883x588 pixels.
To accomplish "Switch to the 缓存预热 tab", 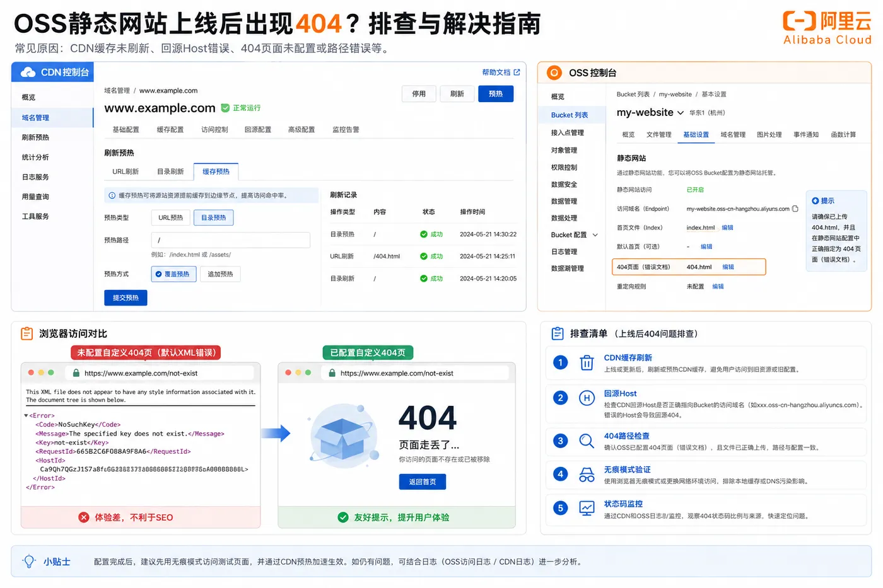I will (x=216, y=171).
